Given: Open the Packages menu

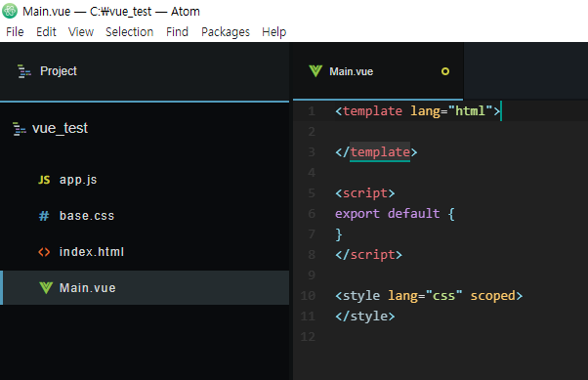Looking at the screenshot, I should pyautogui.click(x=226, y=32).
